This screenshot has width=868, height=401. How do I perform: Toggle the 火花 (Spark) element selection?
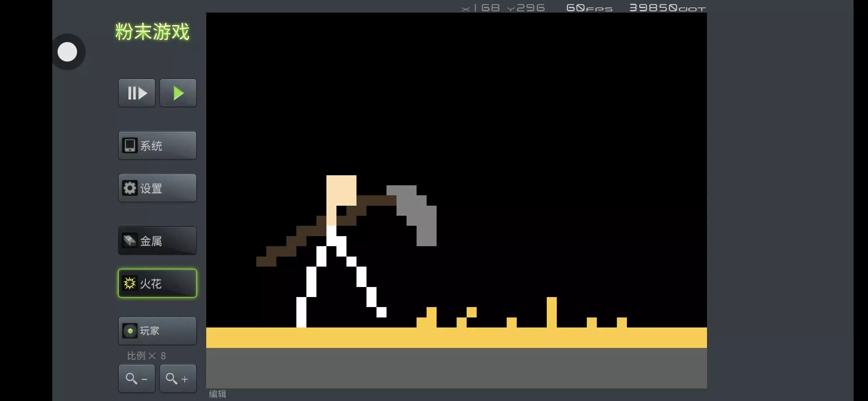pyautogui.click(x=157, y=283)
